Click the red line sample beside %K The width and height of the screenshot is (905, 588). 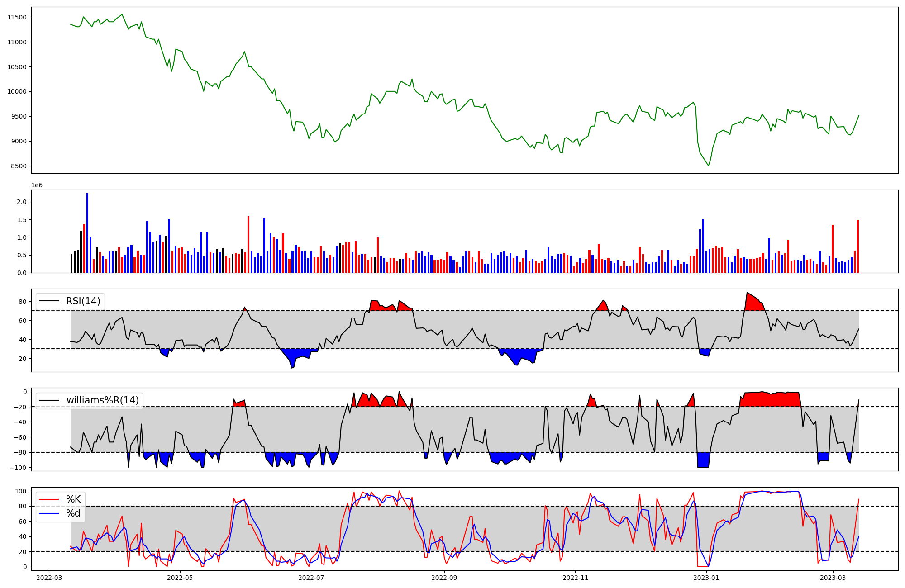pos(49,499)
